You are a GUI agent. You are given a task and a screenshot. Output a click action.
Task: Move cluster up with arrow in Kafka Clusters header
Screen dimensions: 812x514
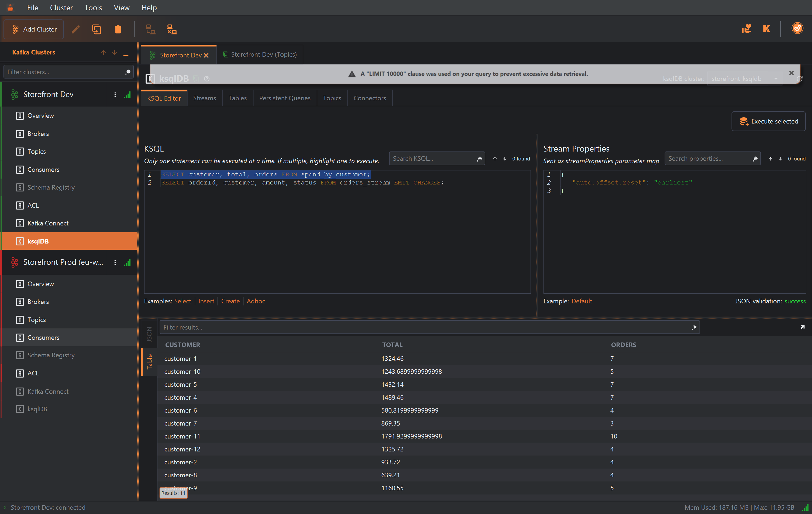pos(104,52)
